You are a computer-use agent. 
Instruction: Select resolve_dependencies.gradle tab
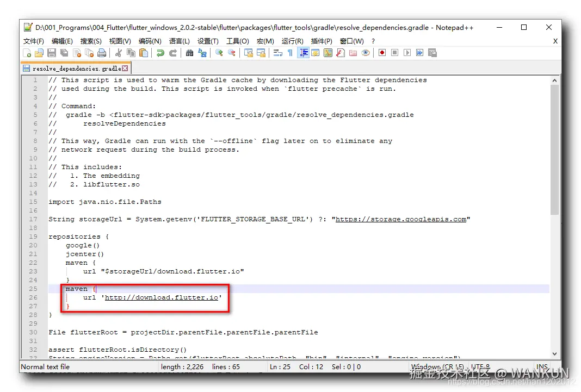76,69
